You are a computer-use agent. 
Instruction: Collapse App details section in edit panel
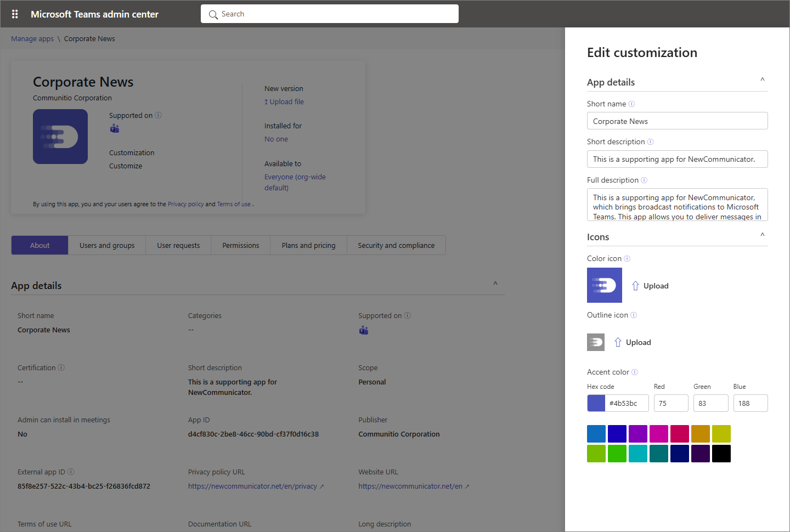pyautogui.click(x=763, y=80)
